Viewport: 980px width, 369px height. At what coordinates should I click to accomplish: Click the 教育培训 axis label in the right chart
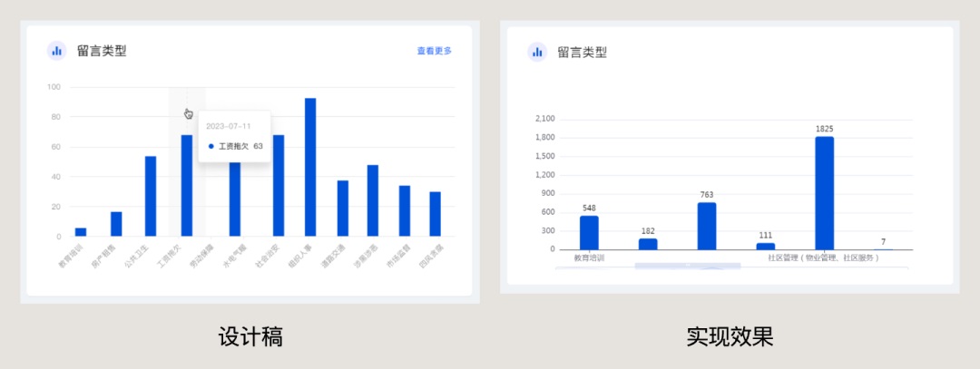tap(589, 257)
